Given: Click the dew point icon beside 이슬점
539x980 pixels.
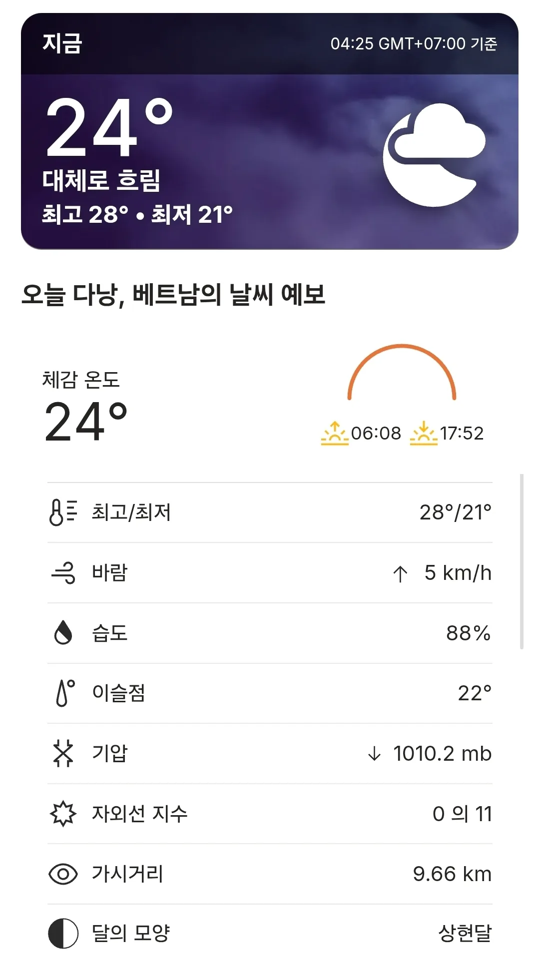Looking at the screenshot, I should [x=65, y=693].
